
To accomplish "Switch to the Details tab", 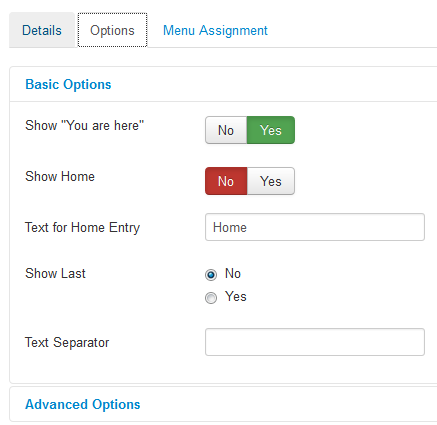I will [x=42, y=30].
